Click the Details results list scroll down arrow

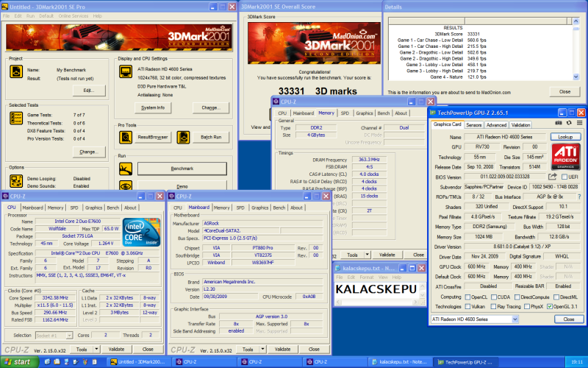tap(576, 77)
